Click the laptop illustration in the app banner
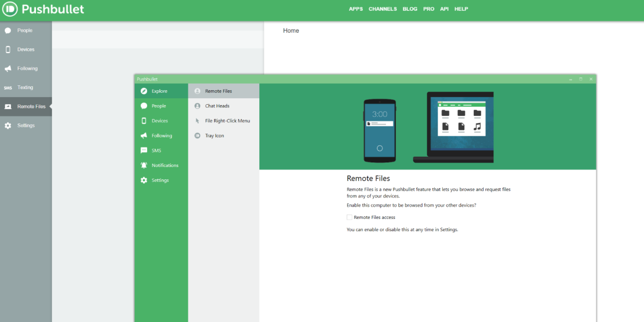Screen dimensions: 644x322 tap(453, 127)
